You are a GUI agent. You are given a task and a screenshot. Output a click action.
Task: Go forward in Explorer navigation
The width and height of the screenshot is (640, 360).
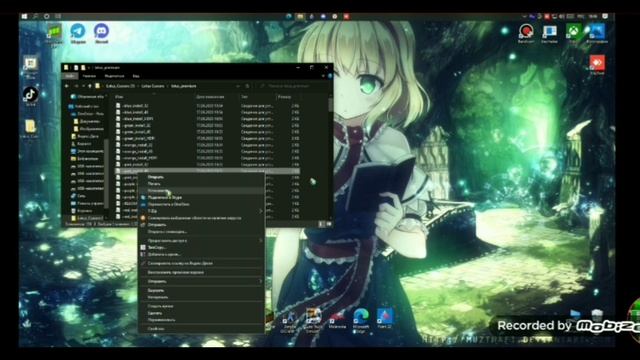76,86
